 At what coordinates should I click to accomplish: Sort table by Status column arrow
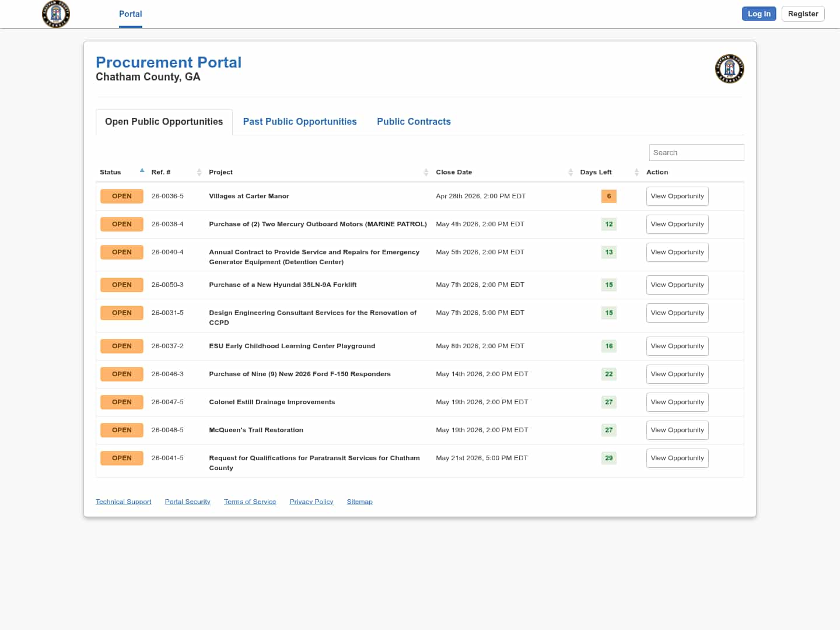pyautogui.click(x=142, y=171)
